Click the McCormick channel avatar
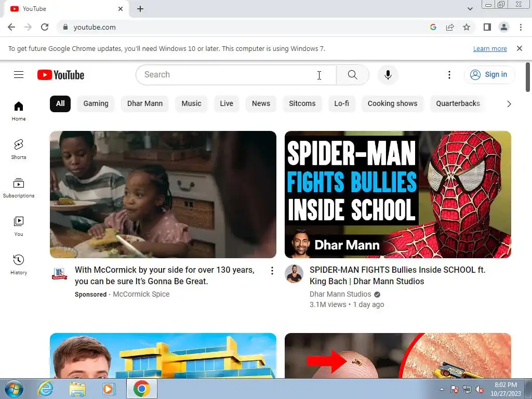Viewport: 532px width, 399px height. point(59,273)
